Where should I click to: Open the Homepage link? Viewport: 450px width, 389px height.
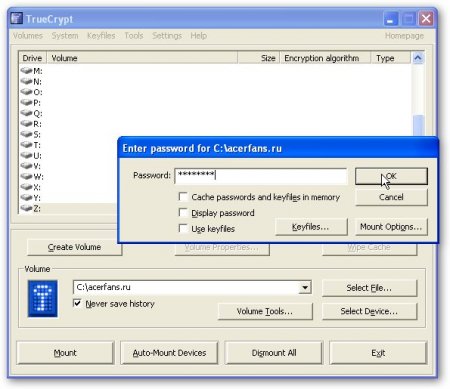click(404, 36)
